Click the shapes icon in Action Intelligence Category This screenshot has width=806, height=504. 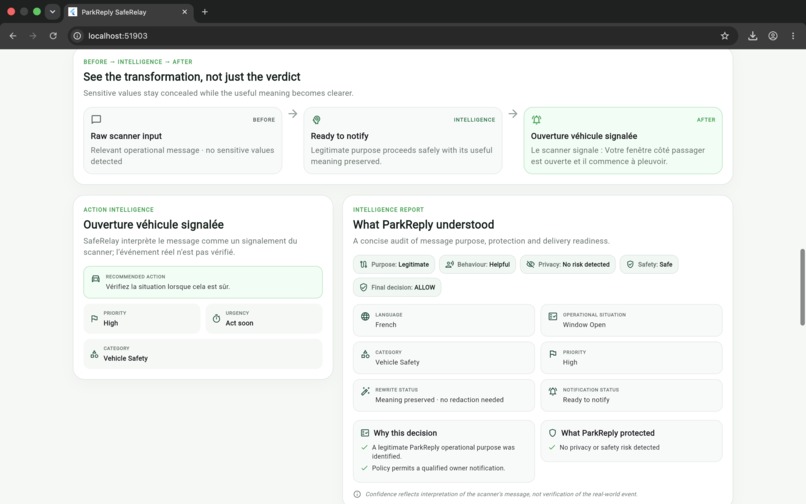coord(94,354)
